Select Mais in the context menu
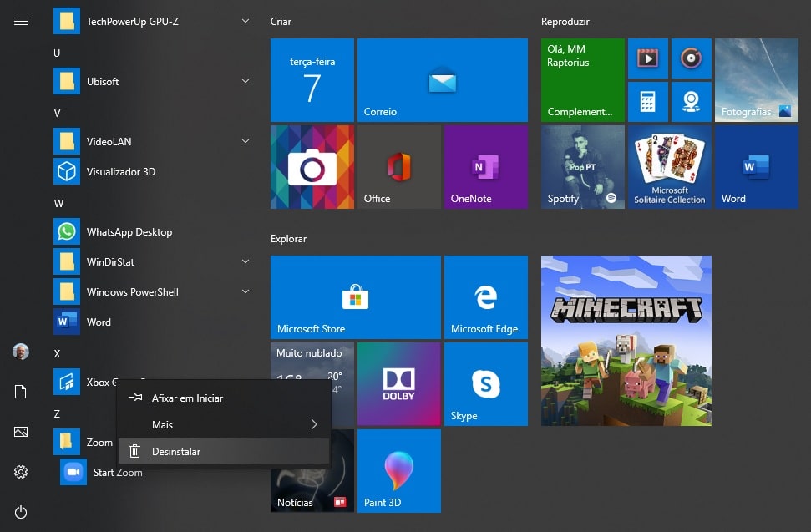Screen dimensions: 811x532 click(224, 424)
